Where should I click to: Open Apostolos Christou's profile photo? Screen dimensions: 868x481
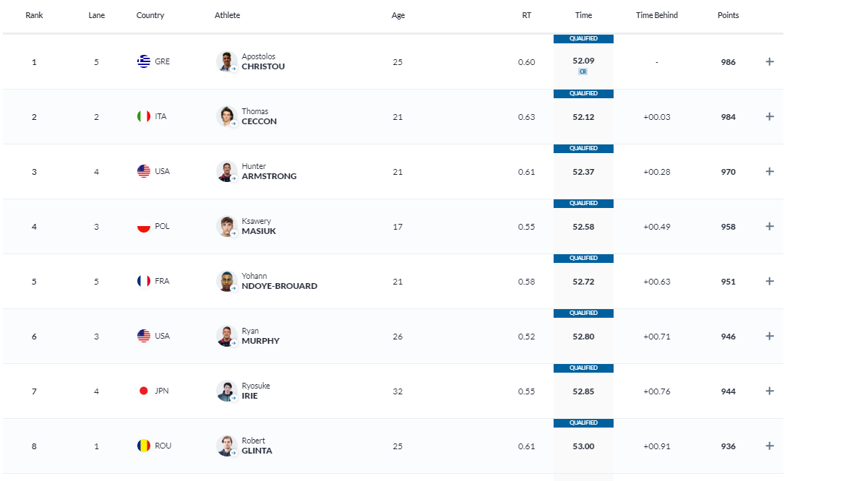tap(226, 61)
